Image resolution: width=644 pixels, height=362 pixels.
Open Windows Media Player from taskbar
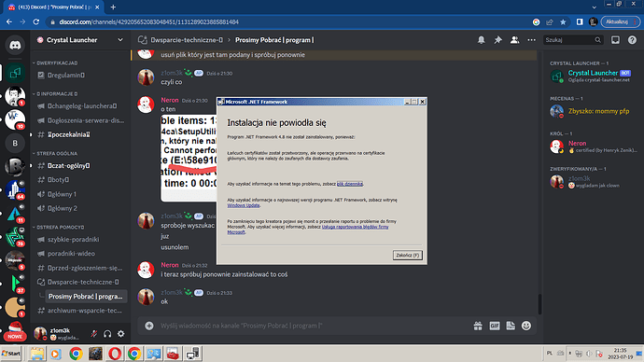(x=56, y=354)
